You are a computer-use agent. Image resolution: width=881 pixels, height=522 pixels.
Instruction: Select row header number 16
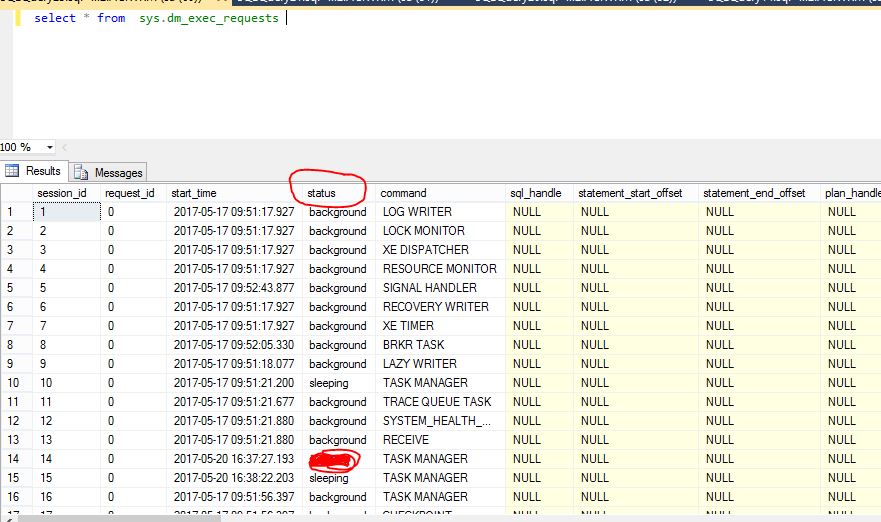click(16, 497)
